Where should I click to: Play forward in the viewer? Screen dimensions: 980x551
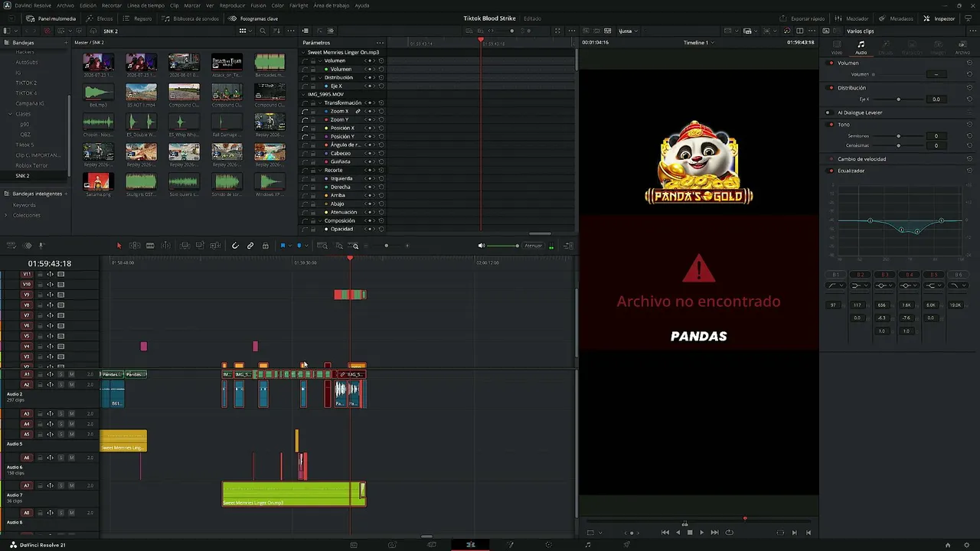tap(701, 533)
